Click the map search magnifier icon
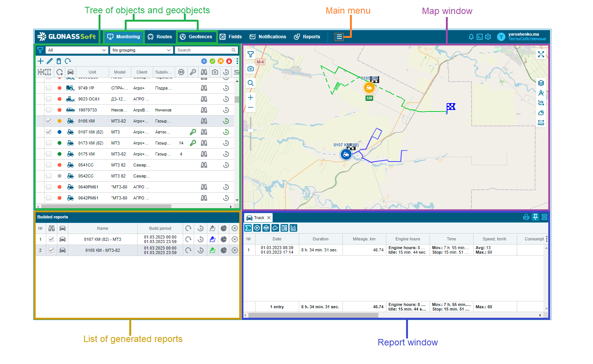 pos(251,83)
